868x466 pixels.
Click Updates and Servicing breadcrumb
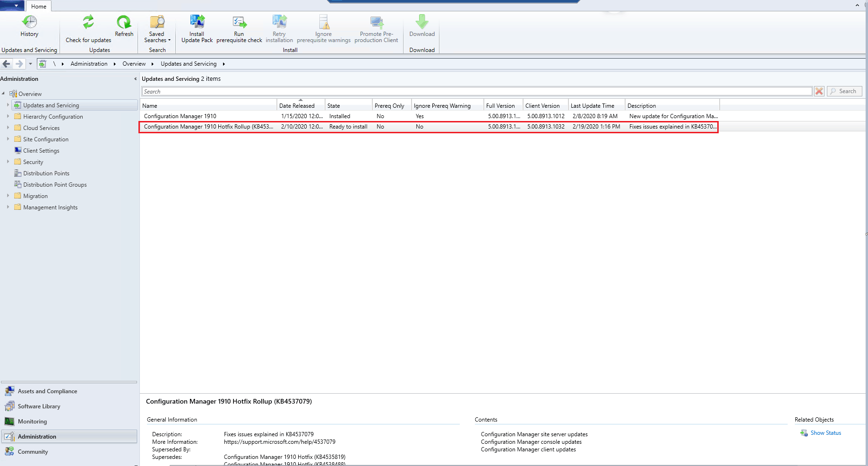[x=189, y=64]
